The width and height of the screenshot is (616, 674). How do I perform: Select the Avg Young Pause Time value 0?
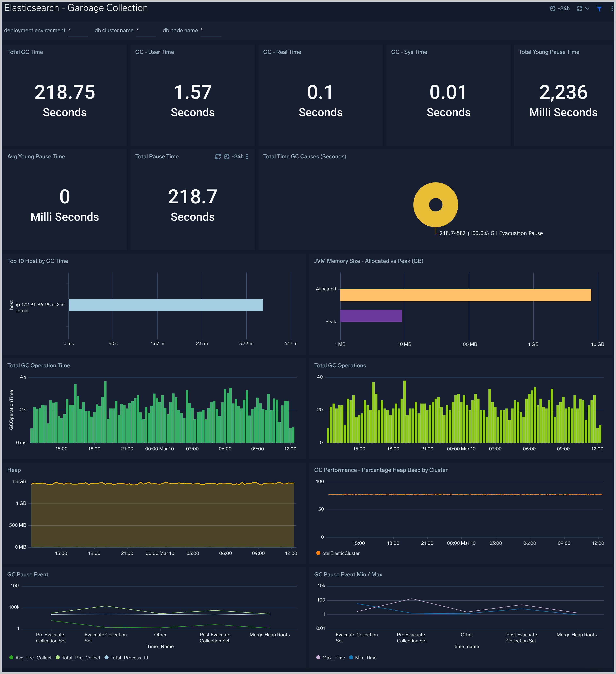click(x=65, y=197)
